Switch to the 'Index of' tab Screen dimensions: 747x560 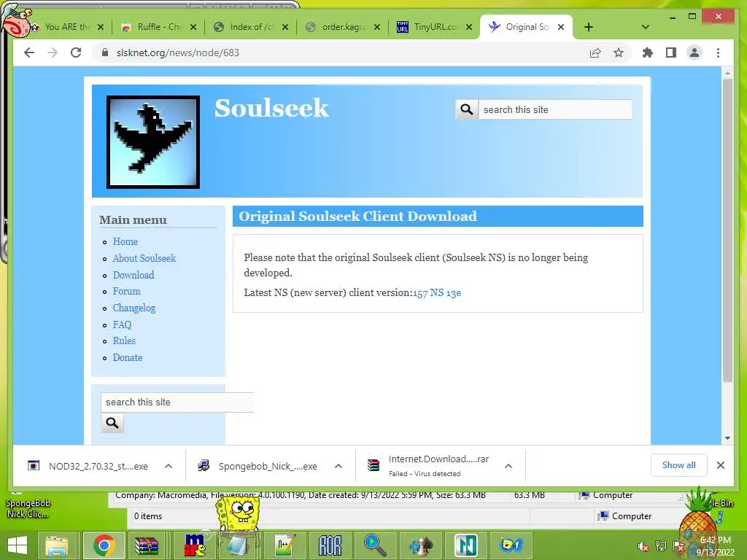pyautogui.click(x=252, y=27)
